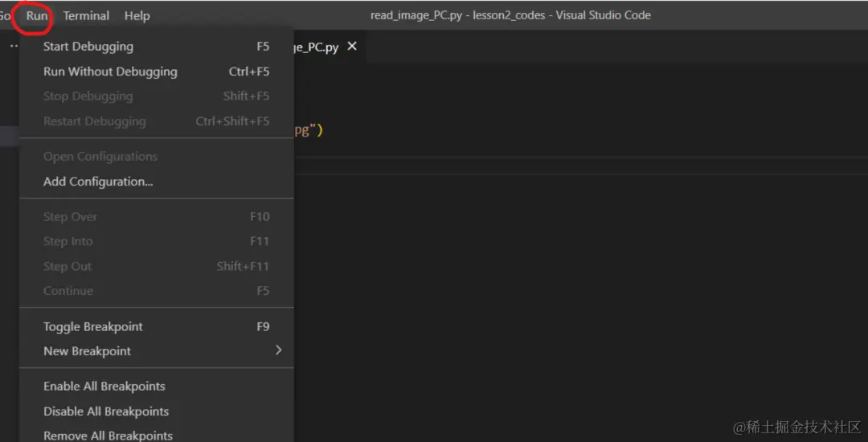Click the Step Out entry
This screenshot has height=442, width=868.
point(157,266)
